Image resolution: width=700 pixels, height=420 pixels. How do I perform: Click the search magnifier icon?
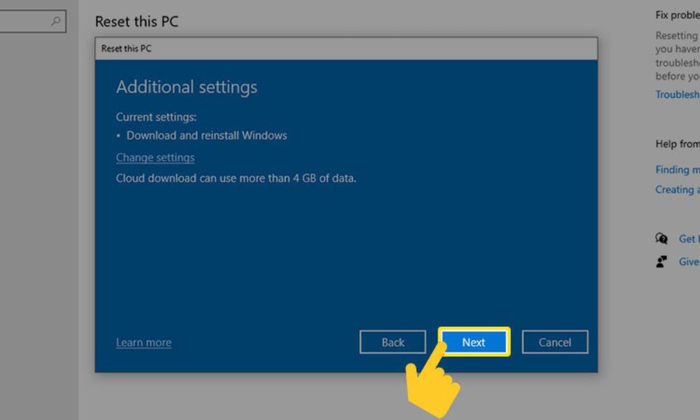pos(56,20)
